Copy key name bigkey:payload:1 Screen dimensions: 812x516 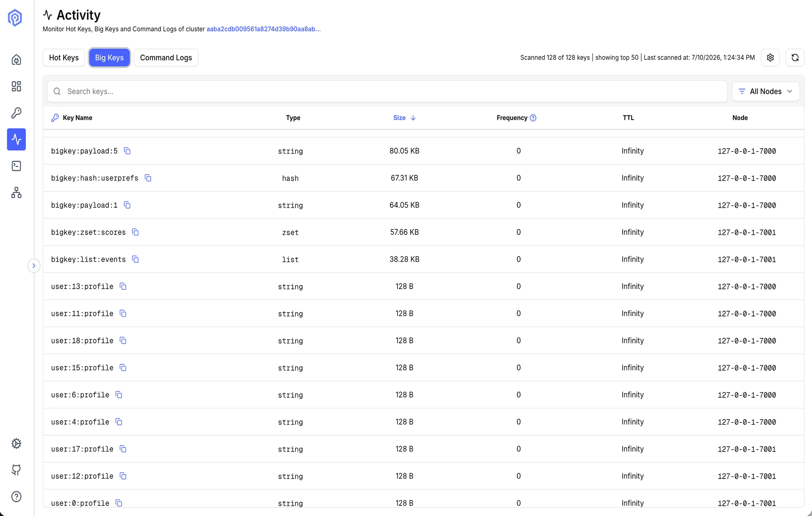pos(127,205)
